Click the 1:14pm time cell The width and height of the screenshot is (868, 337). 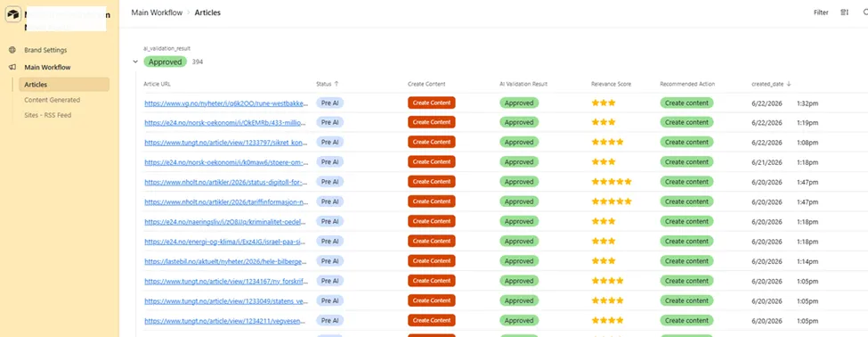click(807, 261)
